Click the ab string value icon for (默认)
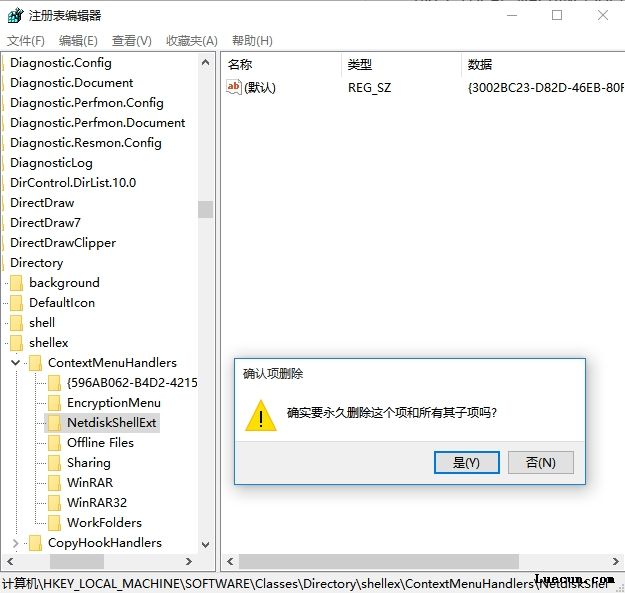The height and width of the screenshot is (593, 625). pyautogui.click(x=234, y=87)
